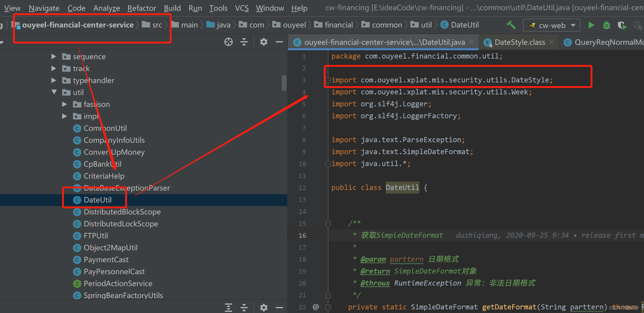The image size is (644, 313).
Task: Click DateUtil class name on line 12
Action: coord(402,188)
